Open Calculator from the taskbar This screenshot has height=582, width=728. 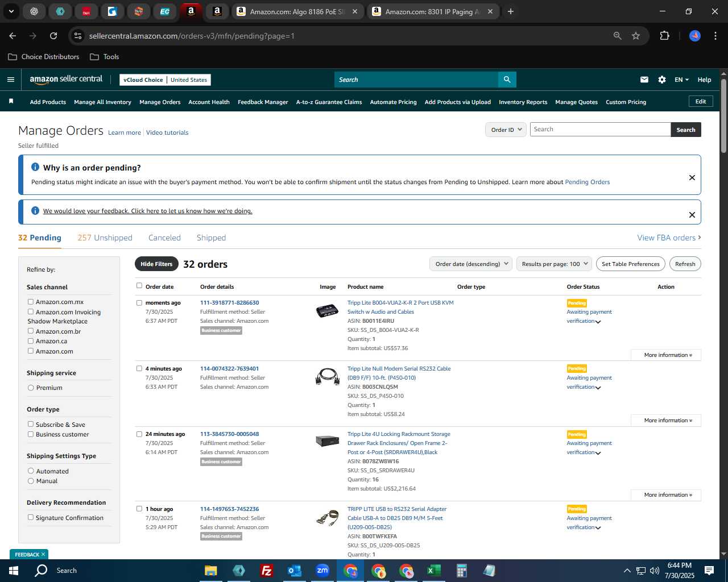[461, 571]
